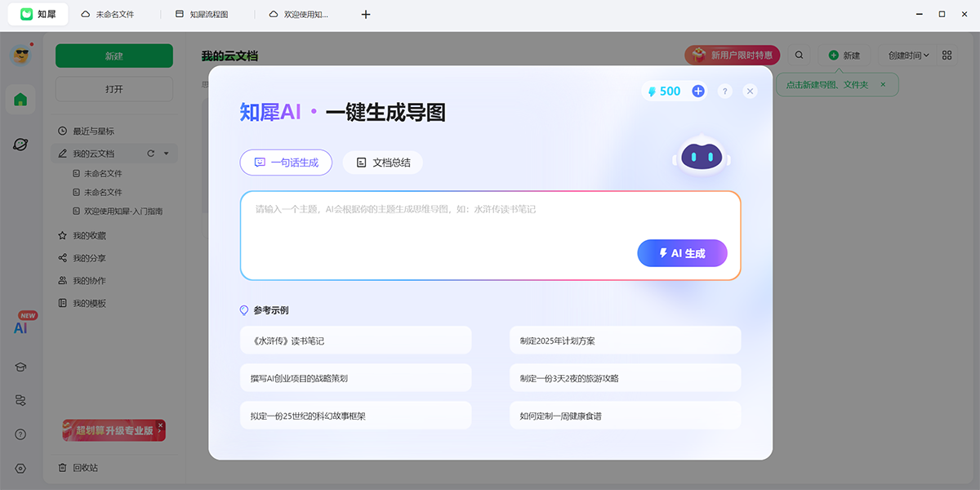Toggle the grid view layout icon
The width and height of the screenshot is (980, 490).
click(947, 56)
